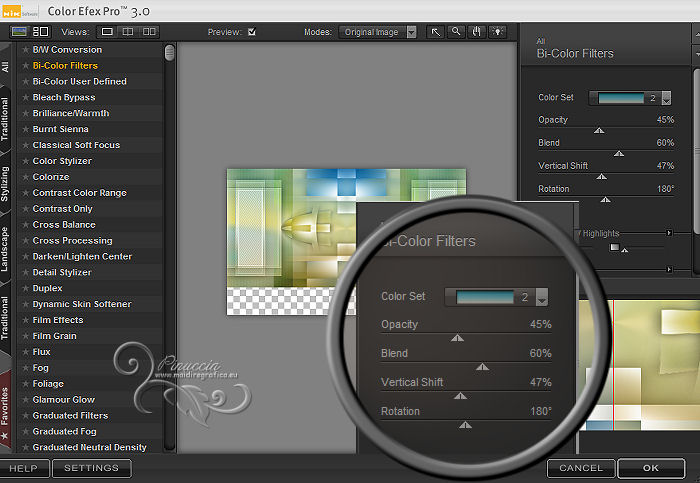Toggle favorite star for Bi-Color User Defined
700x483 pixels.
point(25,81)
